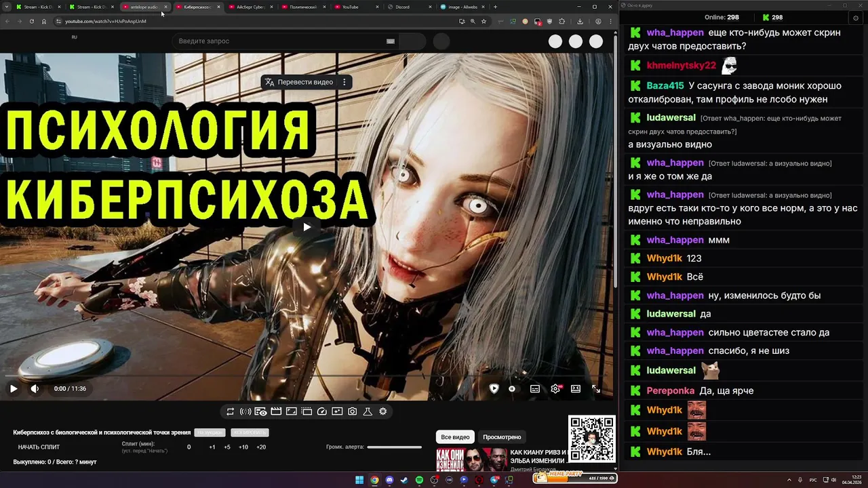Click the grey button left of КОПИРОВАТЬ
The height and width of the screenshot is (488, 868).
(x=210, y=432)
